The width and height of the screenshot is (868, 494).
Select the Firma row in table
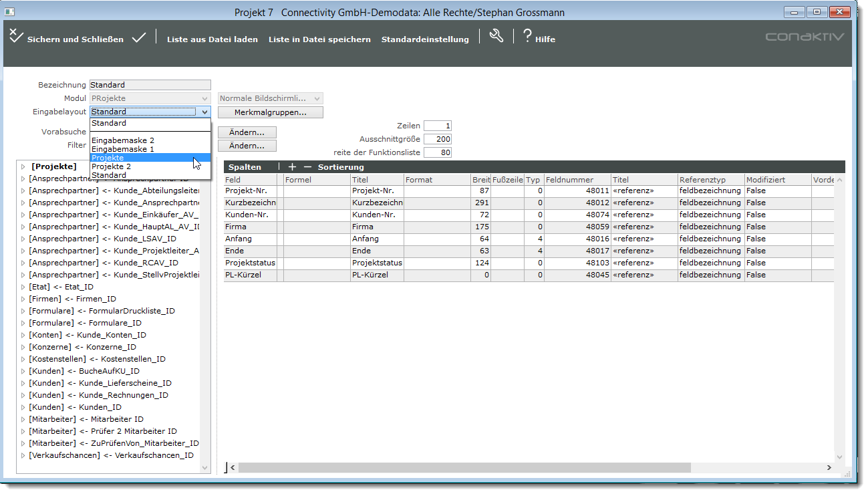(251, 227)
